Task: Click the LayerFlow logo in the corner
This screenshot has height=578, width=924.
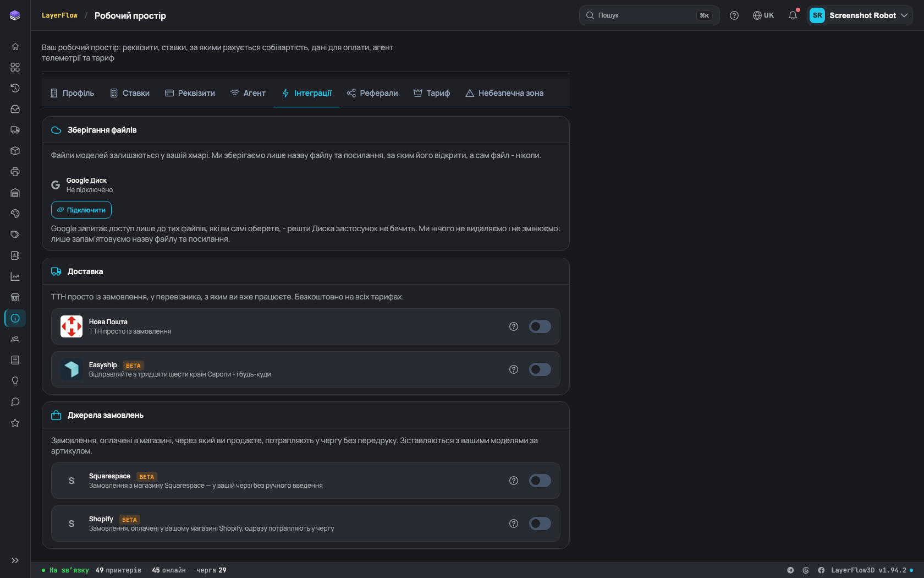Action: coord(15,15)
